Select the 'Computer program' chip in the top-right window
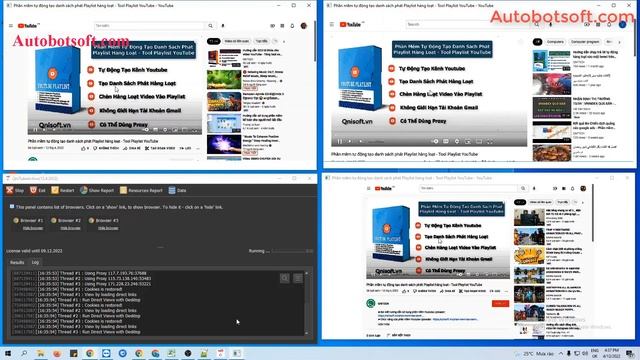The height and width of the screenshot is (360, 640). pyautogui.click(x=585, y=42)
